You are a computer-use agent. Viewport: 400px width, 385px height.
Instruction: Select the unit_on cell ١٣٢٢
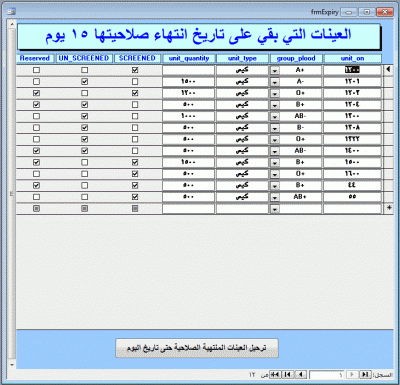coord(352,139)
